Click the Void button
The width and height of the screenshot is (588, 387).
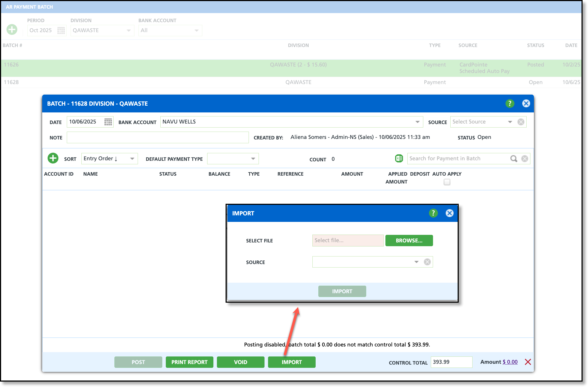(x=240, y=362)
